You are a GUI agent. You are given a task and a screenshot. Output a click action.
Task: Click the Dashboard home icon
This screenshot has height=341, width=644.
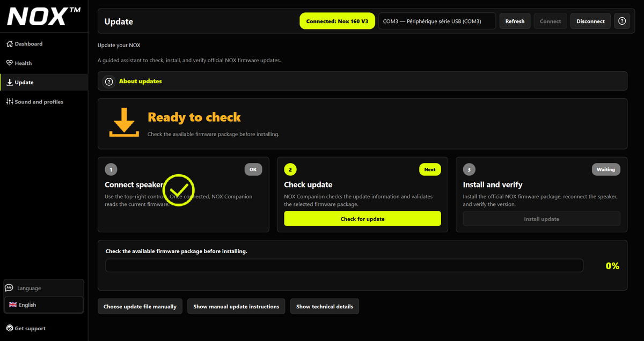click(10, 43)
